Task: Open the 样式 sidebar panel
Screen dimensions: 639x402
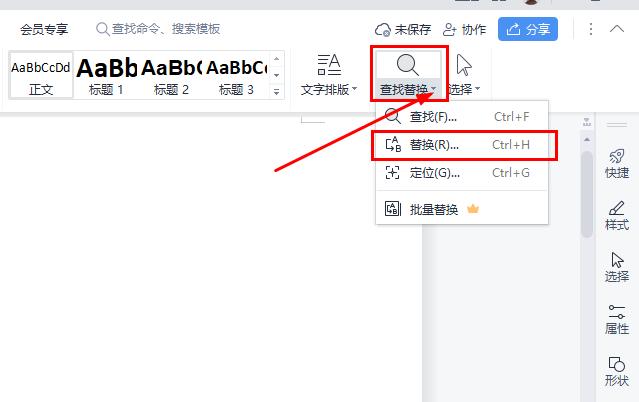Action: pos(617,216)
